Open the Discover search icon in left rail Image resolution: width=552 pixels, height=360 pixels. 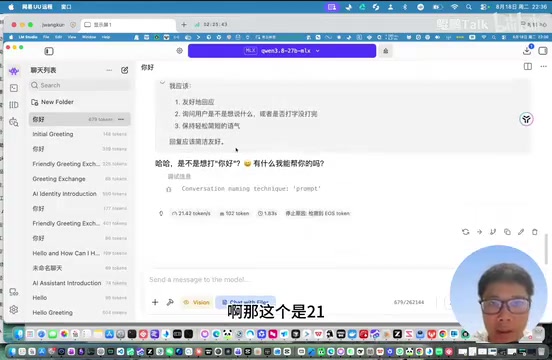(14, 122)
